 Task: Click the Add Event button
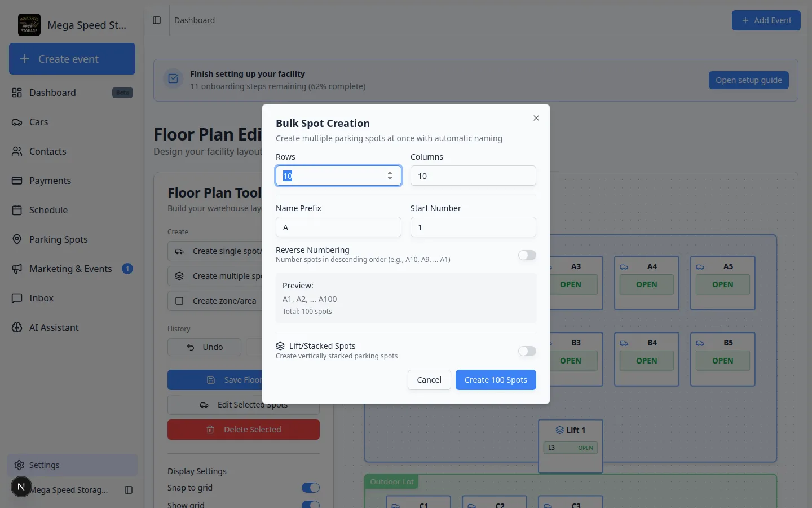[766, 20]
